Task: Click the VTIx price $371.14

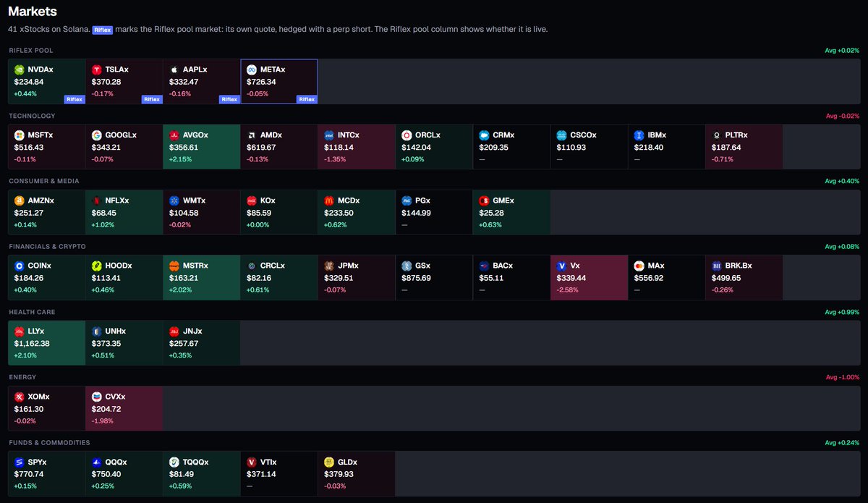Action: click(x=261, y=474)
